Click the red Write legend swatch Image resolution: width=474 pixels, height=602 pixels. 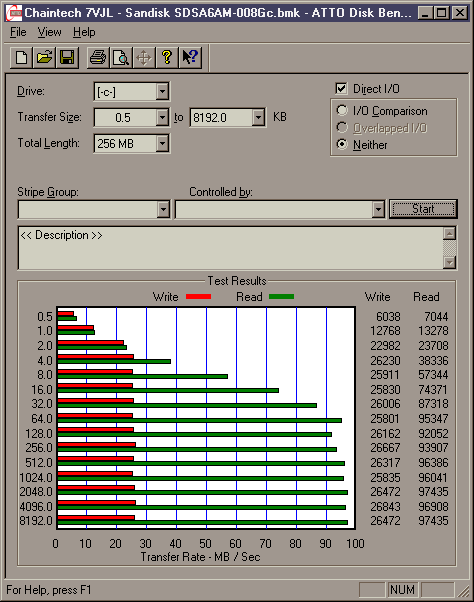point(198,296)
